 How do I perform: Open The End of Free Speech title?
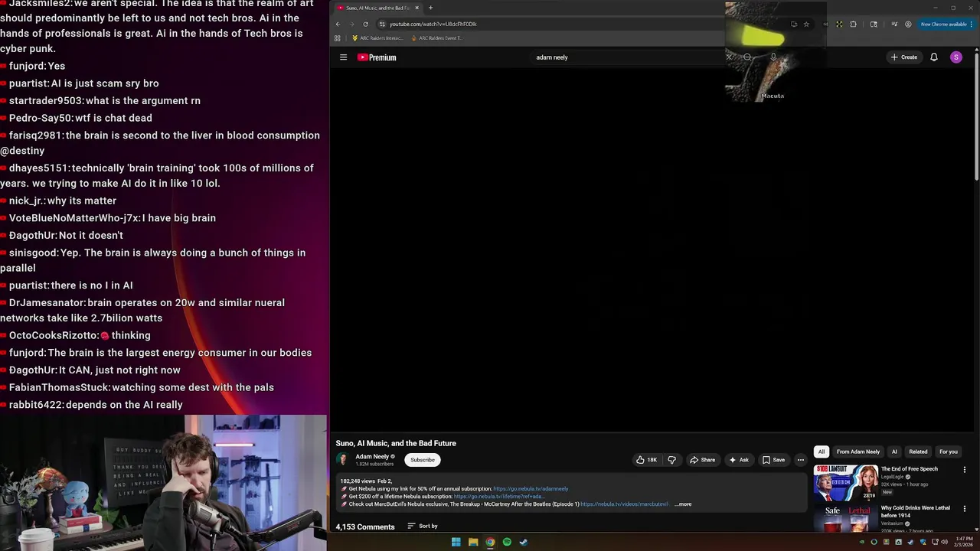coord(909,469)
